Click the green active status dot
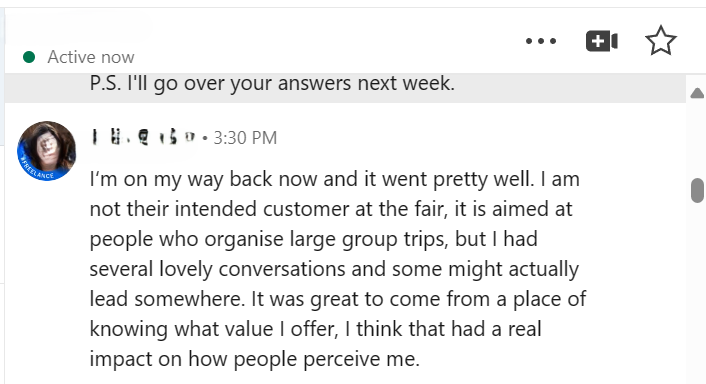Image resolution: width=706 pixels, height=384 pixels. pyautogui.click(x=29, y=57)
